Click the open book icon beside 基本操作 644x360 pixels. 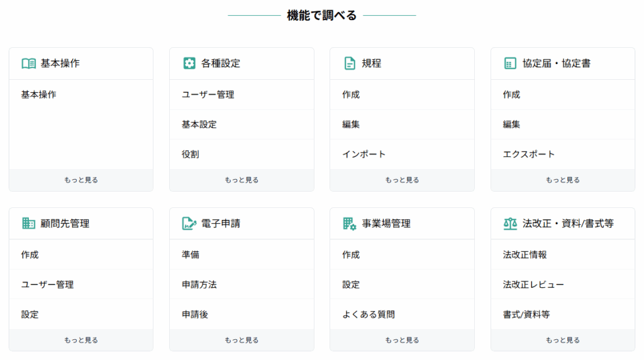pyautogui.click(x=29, y=63)
